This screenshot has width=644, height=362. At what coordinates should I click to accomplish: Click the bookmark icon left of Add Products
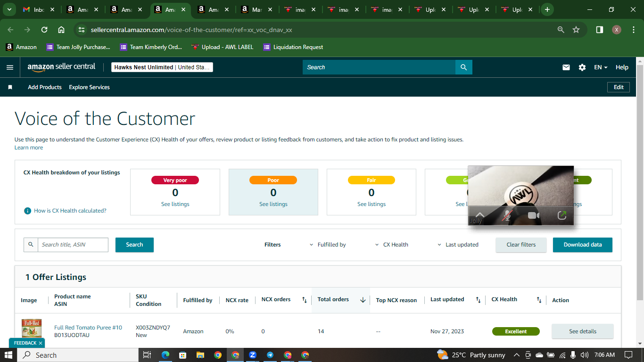10,87
